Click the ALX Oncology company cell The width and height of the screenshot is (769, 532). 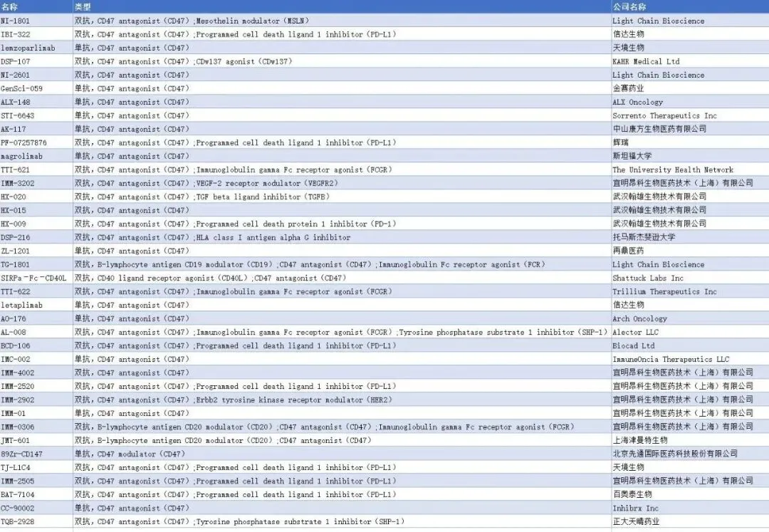click(x=690, y=102)
